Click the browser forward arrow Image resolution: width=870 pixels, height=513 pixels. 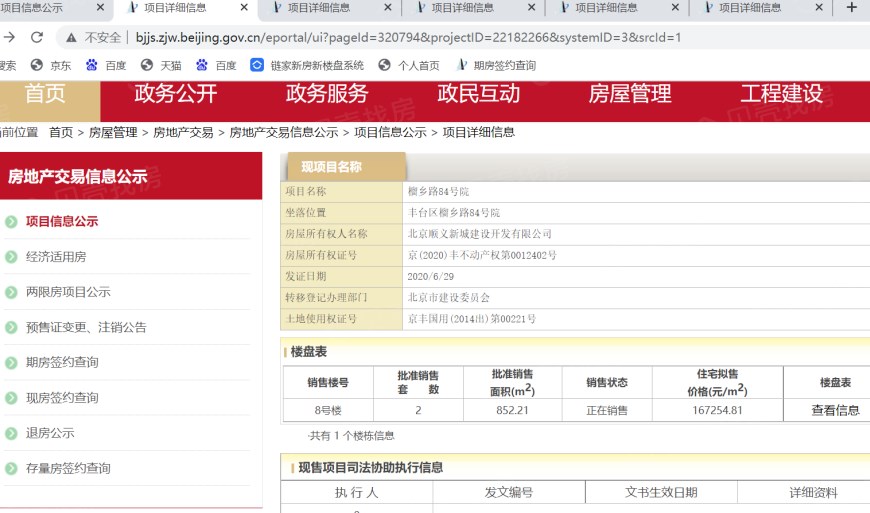pos(9,38)
